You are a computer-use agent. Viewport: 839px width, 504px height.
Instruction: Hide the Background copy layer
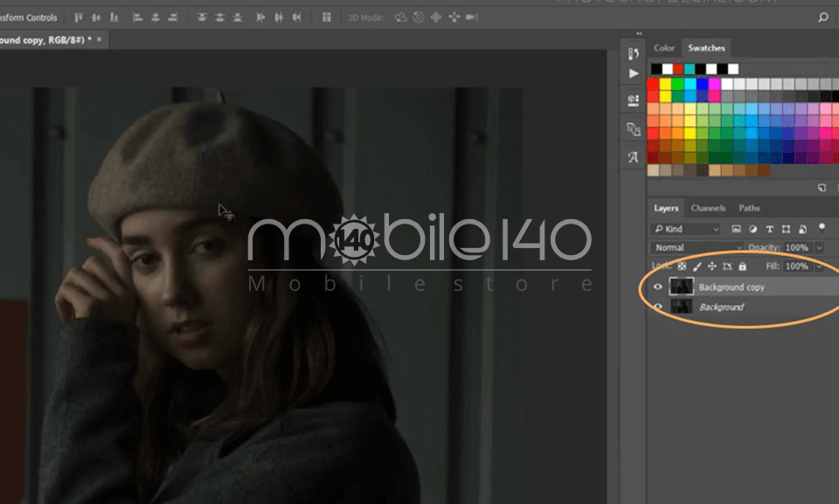[x=657, y=287]
